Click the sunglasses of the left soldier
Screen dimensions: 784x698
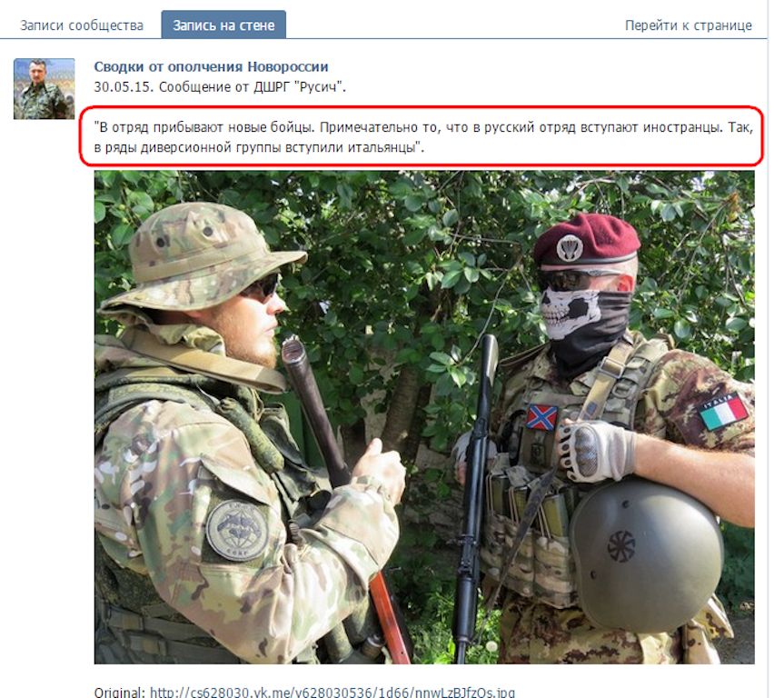(x=260, y=286)
